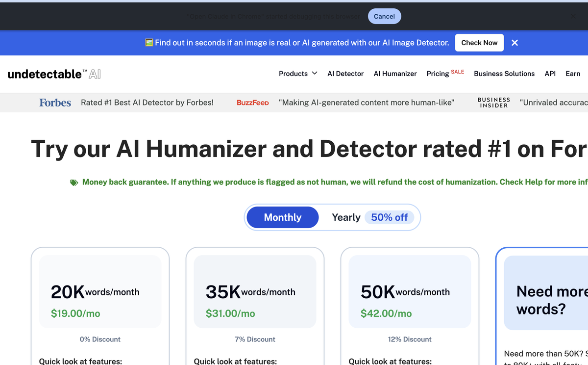Click the BuzzFeed logo
The width and height of the screenshot is (588, 365).
[253, 103]
